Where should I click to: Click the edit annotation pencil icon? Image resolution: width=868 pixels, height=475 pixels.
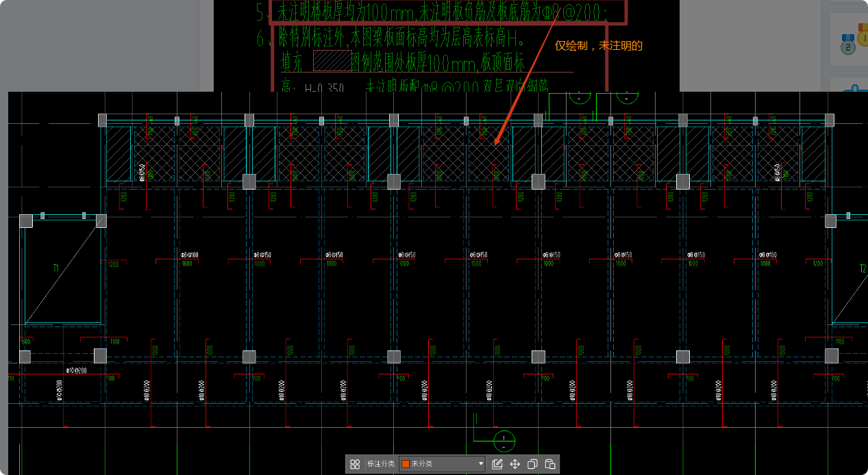[x=497, y=464]
